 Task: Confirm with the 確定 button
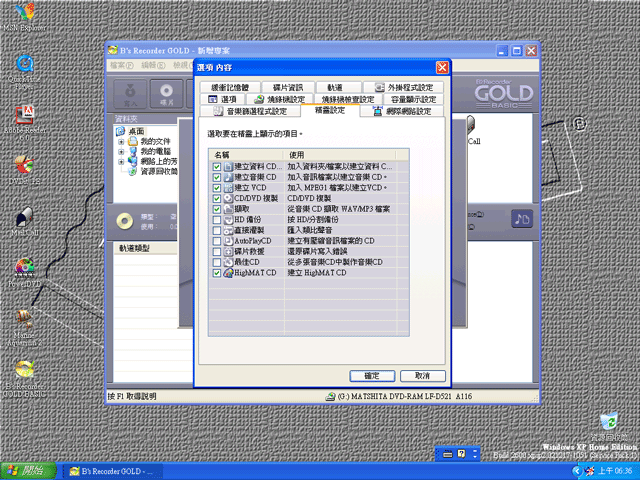[372, 376]
